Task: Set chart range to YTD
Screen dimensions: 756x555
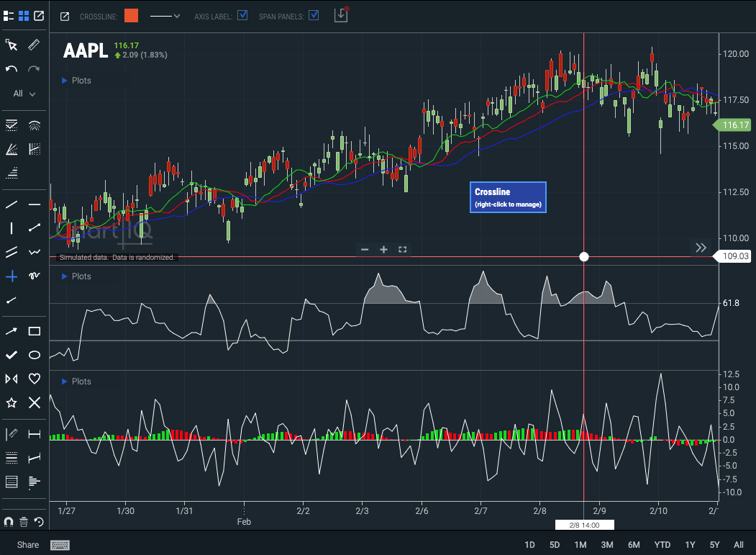Action: click(662, 545)
